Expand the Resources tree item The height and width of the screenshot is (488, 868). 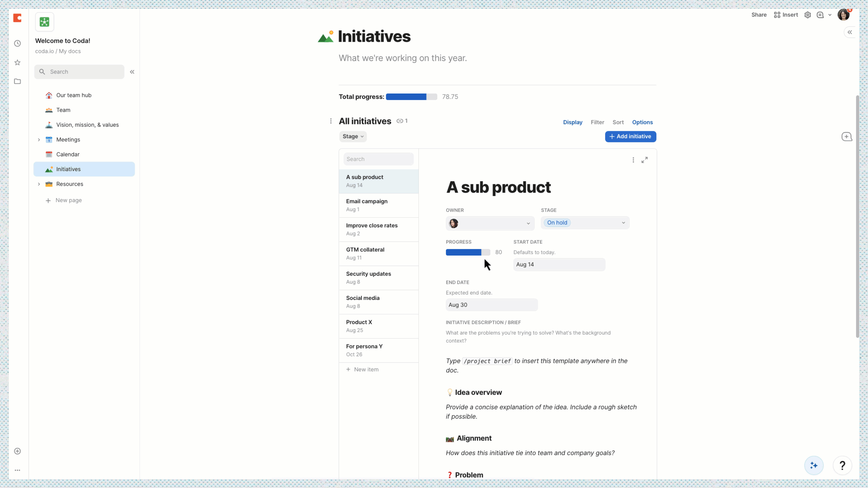[x=39, y=184]
